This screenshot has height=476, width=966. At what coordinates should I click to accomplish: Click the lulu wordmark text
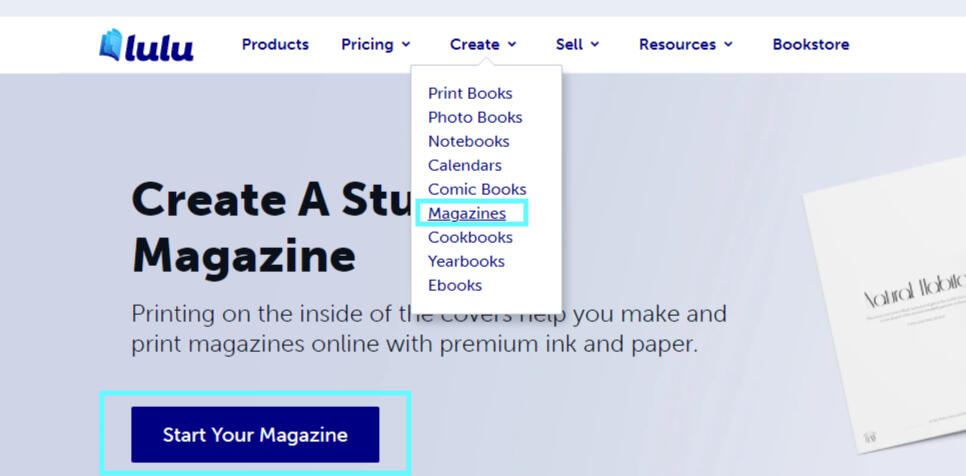[159, 48]
